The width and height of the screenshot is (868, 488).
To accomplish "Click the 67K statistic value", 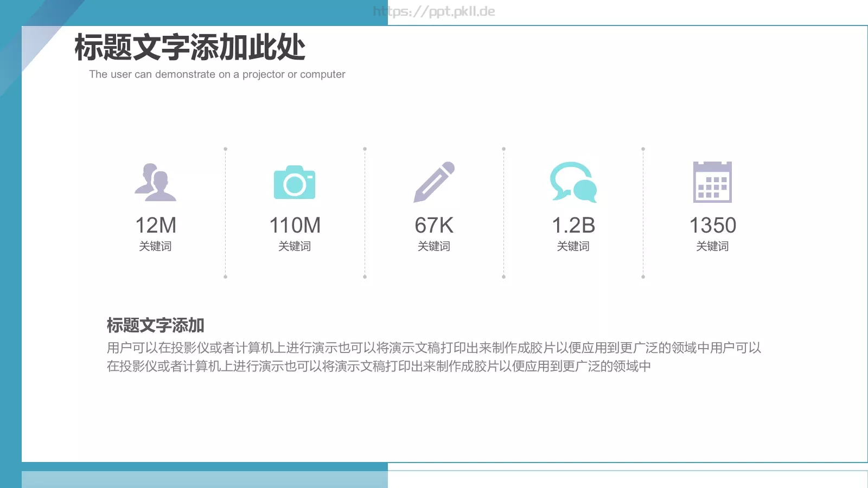I will point(434,225).
